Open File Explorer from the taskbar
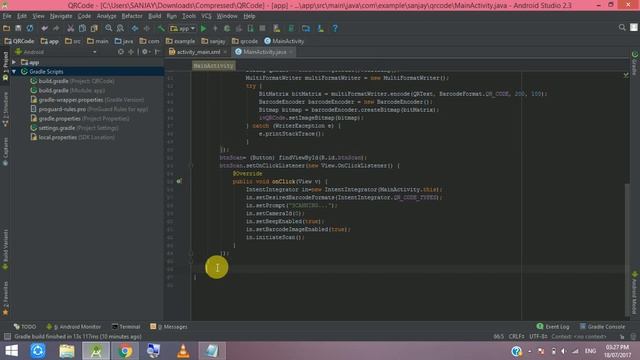This screenshot has height=360, width=640. 67,351
